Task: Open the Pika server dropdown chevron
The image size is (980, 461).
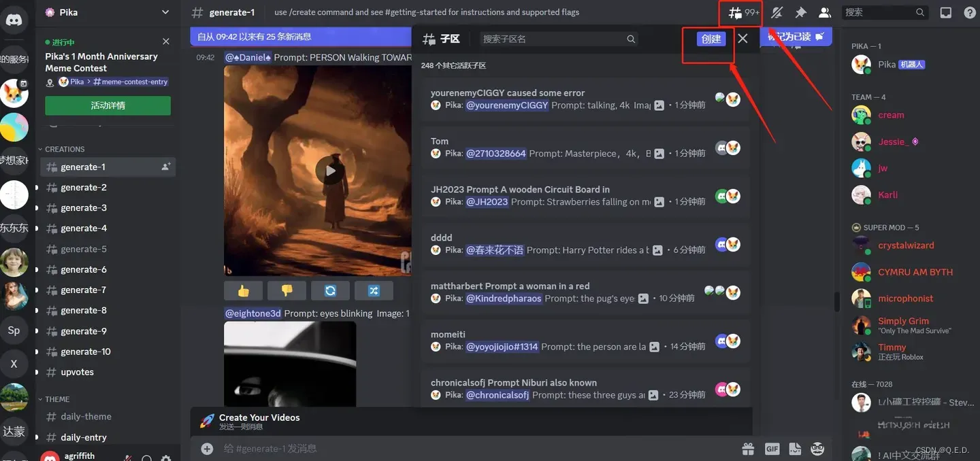Action: pyautogui.click(x=165, y=12)
